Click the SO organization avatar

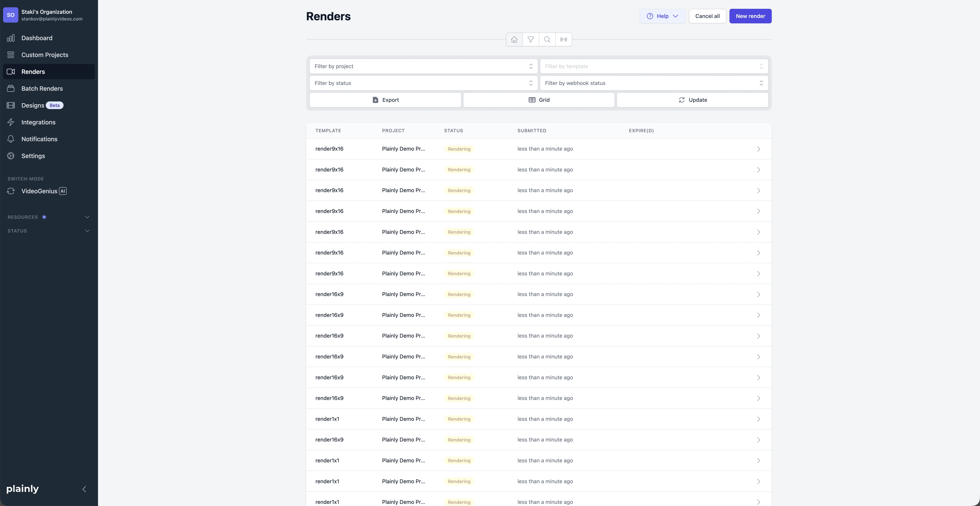[11, 15]
